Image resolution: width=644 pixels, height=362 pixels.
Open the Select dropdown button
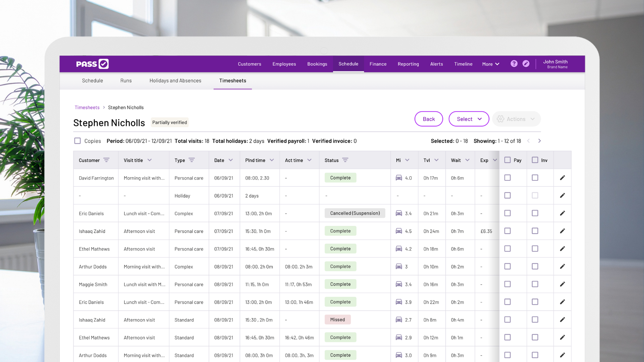469,119
